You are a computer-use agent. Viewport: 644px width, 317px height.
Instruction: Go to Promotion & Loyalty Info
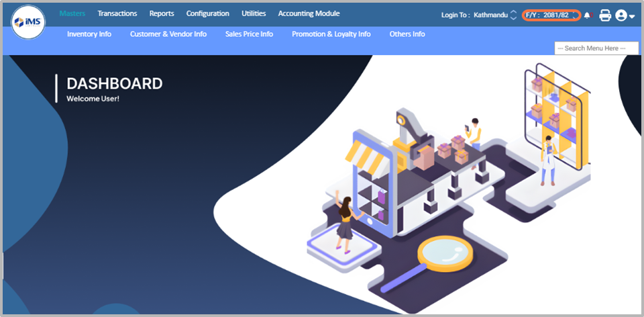click(331, 34)
